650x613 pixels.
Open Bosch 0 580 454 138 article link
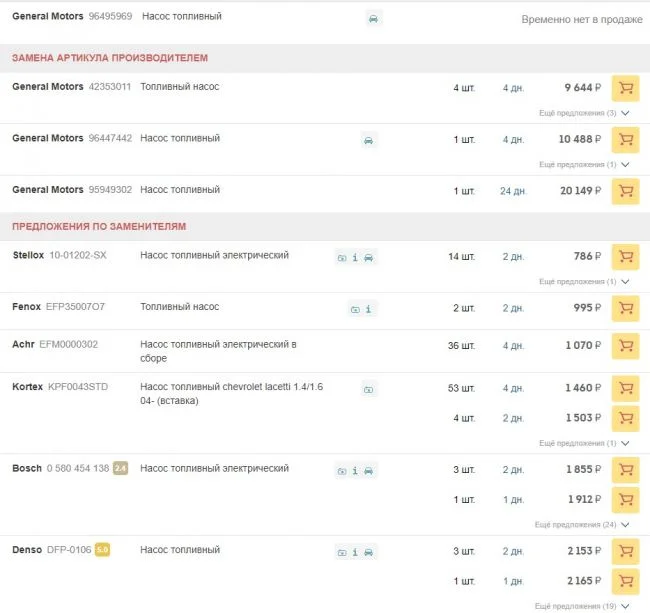(x=78, y=469)
